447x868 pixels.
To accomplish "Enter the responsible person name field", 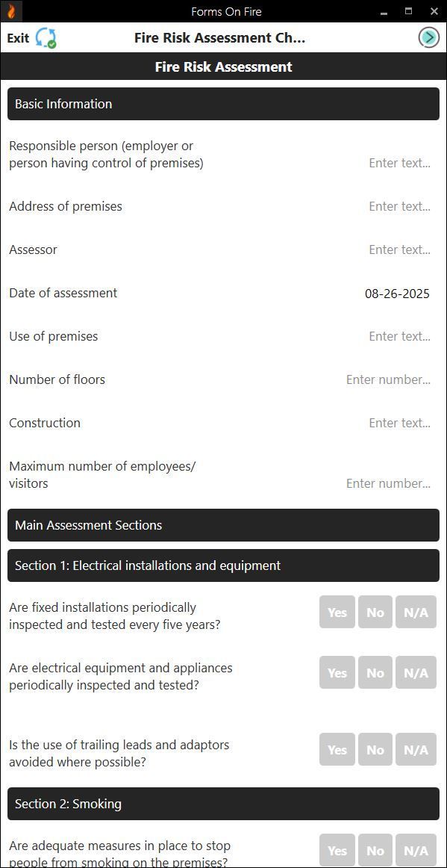I will (x=399, y=163).
